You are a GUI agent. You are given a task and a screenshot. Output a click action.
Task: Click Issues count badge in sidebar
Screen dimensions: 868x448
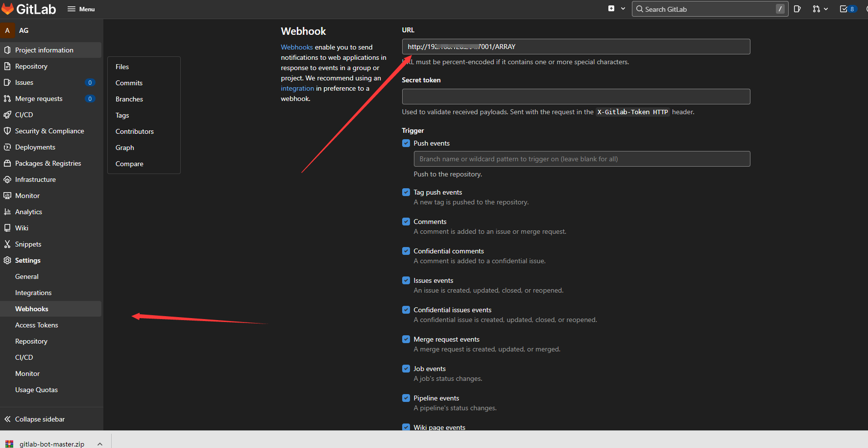click(x=90, y=82)
